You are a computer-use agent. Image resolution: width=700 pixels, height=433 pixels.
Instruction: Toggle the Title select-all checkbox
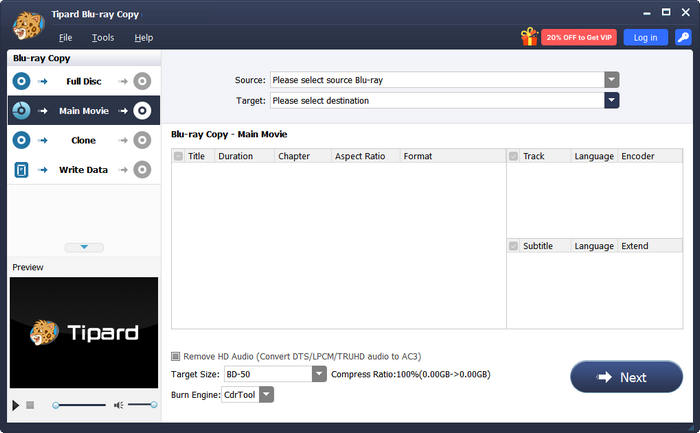[x=179, y=156]
